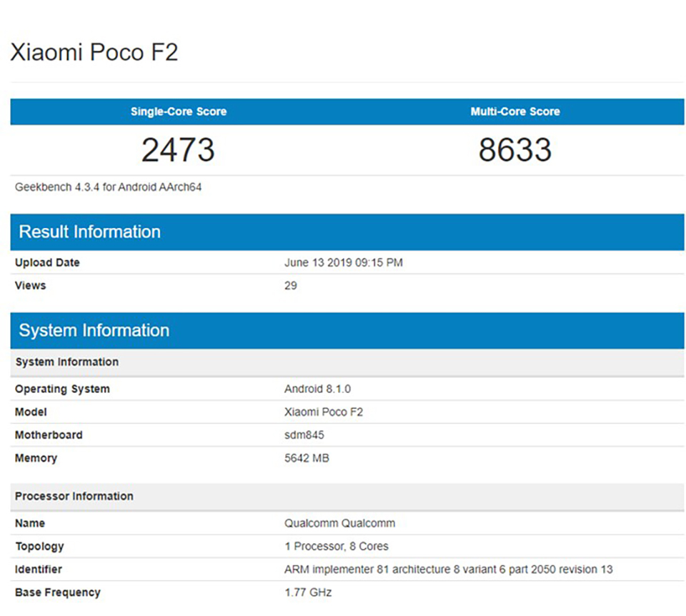Viewport: 686px width, 616px height.
Task: Select the ARM implementer 81 identifier value
Action: tap(449, 569)
